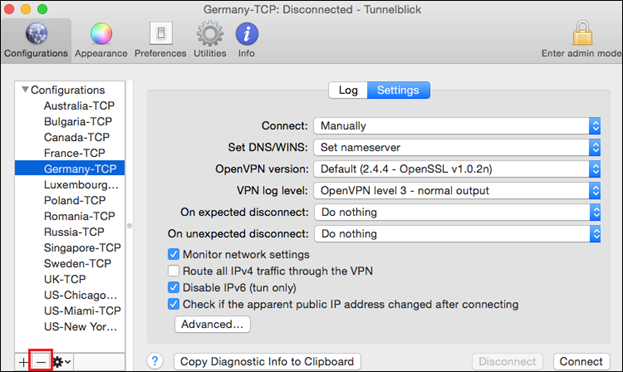Viewport: 623px width, 372px height.
Task: Toggle Disable IPv6 (tun only) checkbox
Action: pos(173,288)
